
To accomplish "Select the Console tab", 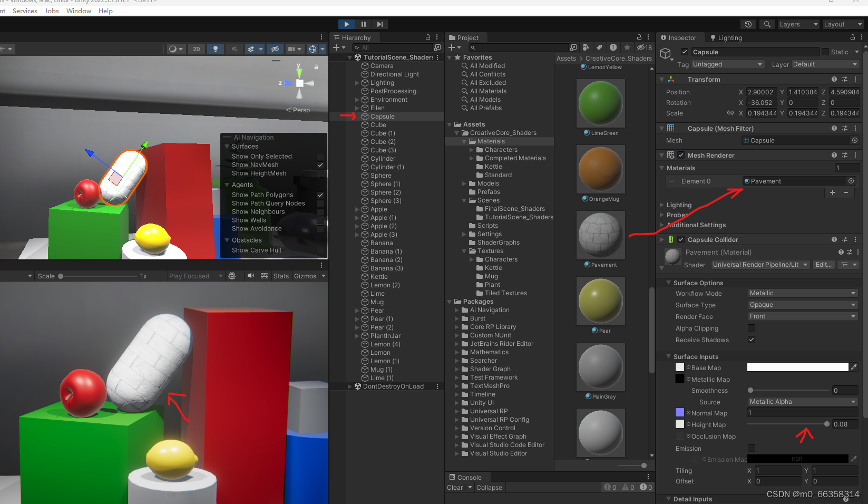I will coord(465,477).
